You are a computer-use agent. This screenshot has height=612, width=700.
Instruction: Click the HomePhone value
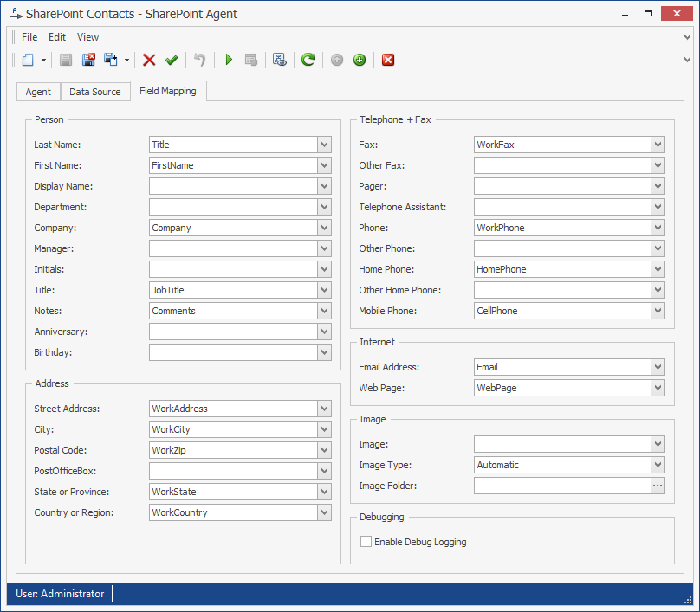(x=502, y=269)
